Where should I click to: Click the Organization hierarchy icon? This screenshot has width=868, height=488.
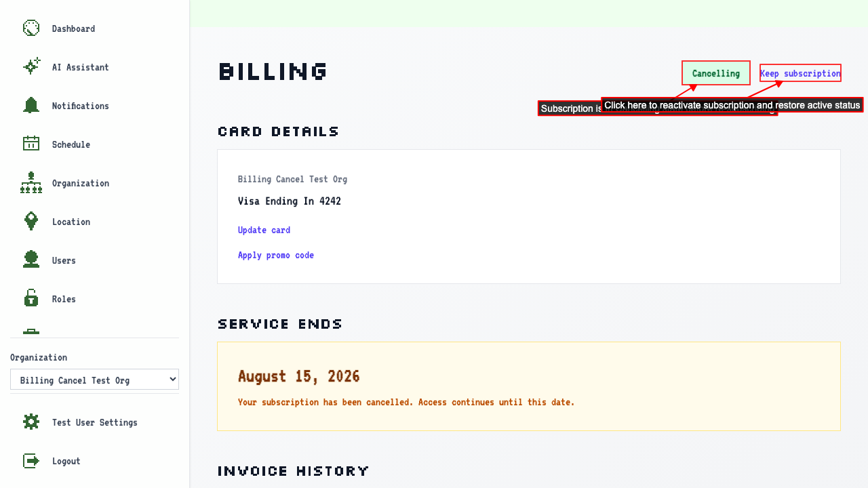click(x=31, y=182)
